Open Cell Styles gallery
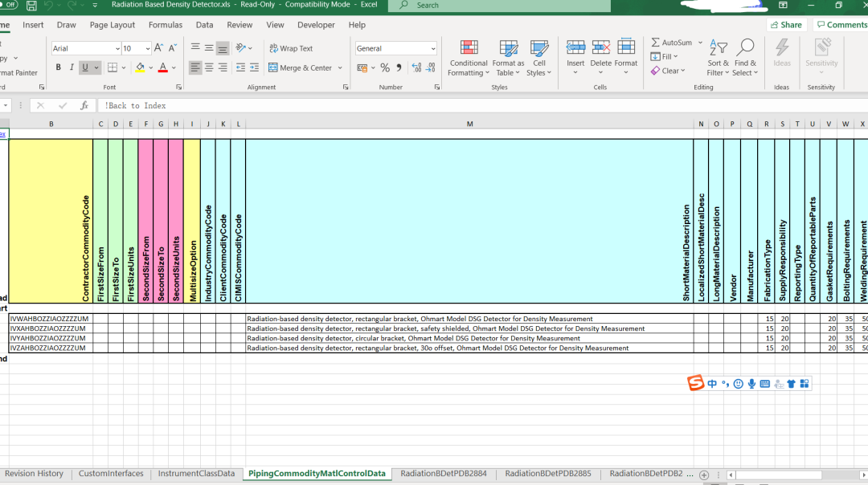 pyautogui.click(x=539, y=58)
